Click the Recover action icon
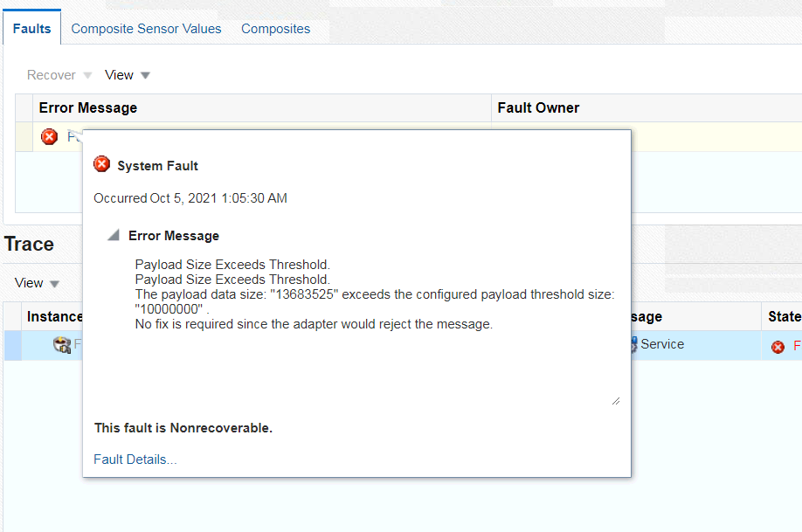 [x=87, y=75]
